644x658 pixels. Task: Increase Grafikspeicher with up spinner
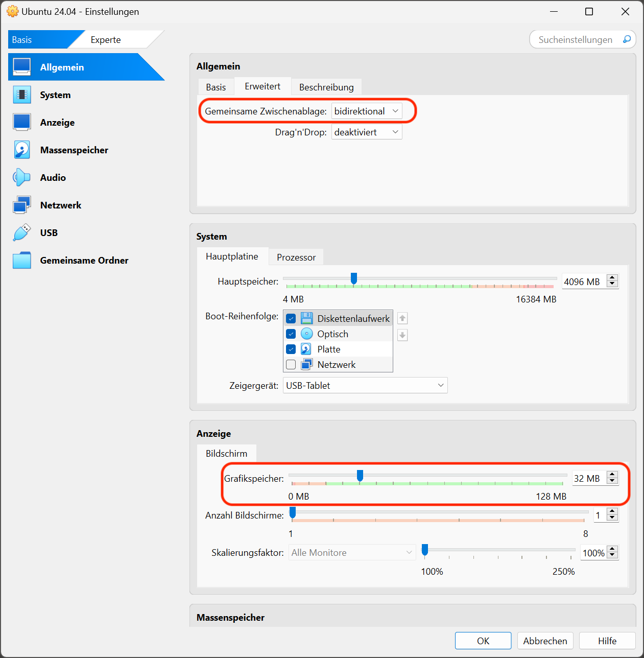(x=612, y=475)
